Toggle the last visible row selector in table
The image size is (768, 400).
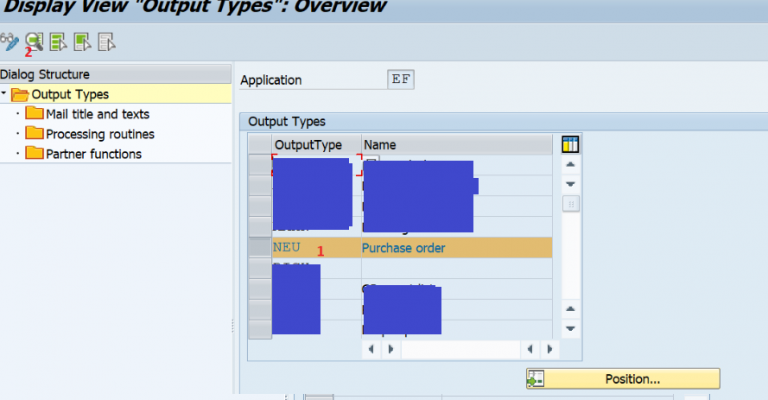click(x=259, y=329)
